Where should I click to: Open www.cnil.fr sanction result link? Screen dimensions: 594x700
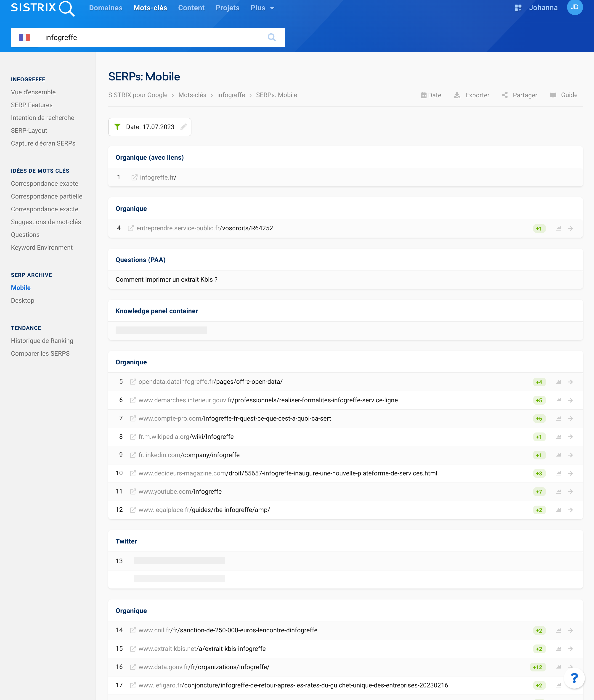click(228, 630)
